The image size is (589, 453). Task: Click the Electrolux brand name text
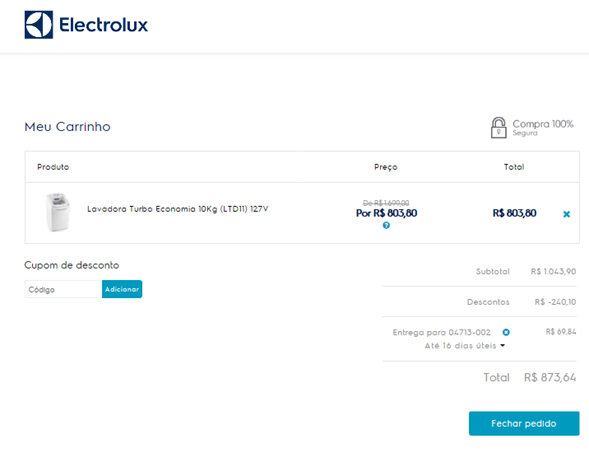(x=103, y=25)
